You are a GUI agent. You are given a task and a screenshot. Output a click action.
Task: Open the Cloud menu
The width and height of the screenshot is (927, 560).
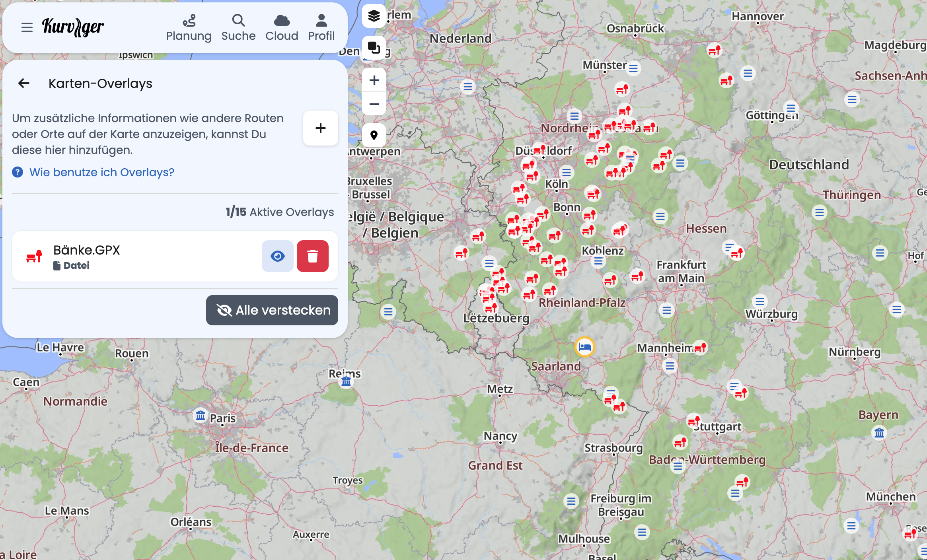pos(282,27)
